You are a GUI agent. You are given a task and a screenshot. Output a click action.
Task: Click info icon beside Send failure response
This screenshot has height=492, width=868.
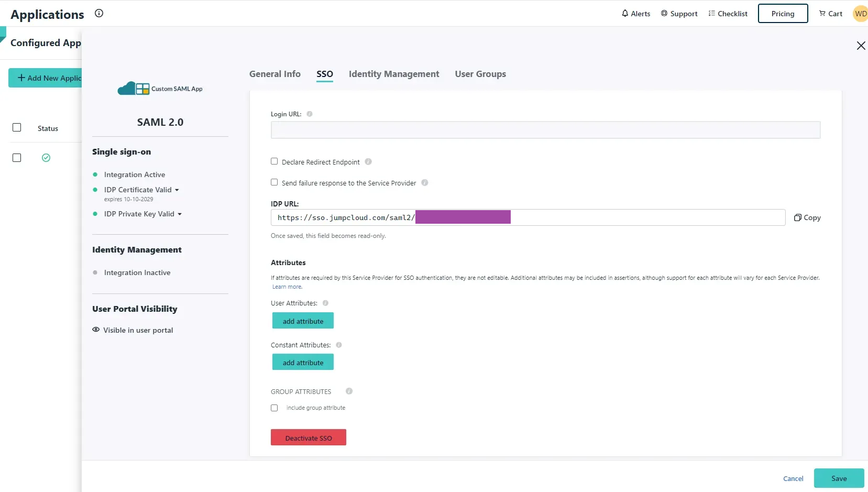(425, 183)
